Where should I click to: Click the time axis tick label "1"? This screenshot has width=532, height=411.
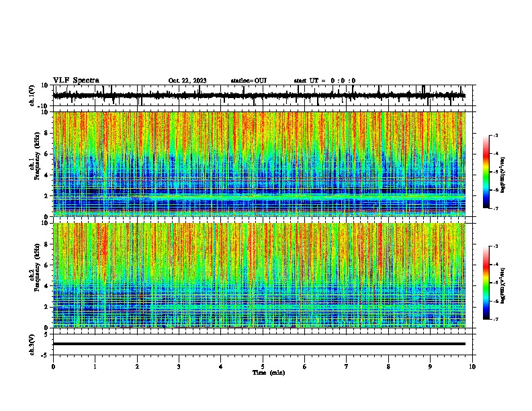pyautogui.click(x=95, y=367)
